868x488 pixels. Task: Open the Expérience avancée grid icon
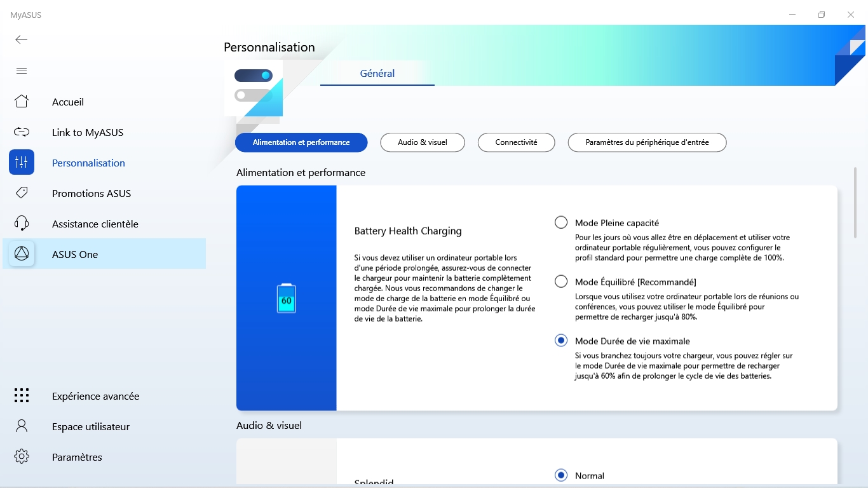tap(22, 395)
